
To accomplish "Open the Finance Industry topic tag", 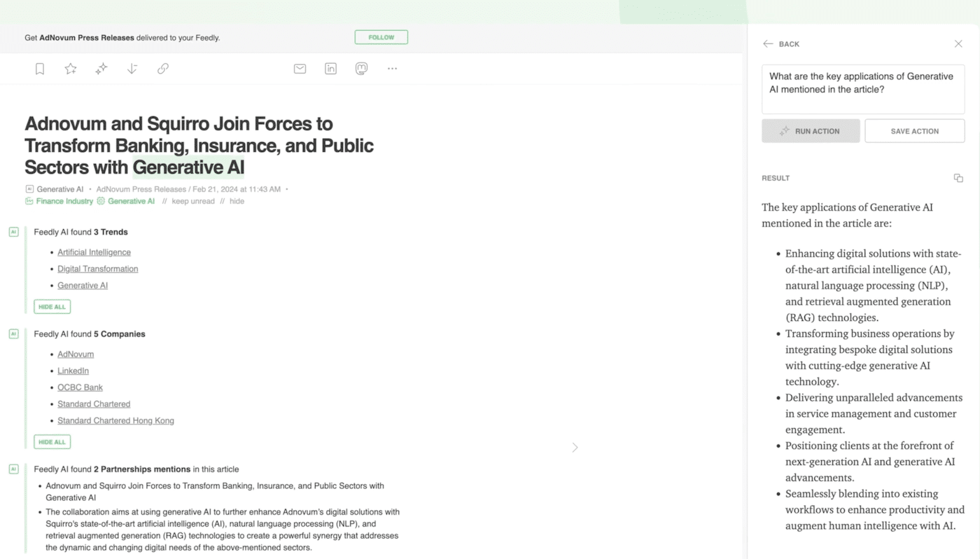I will [x=64, y=201].
